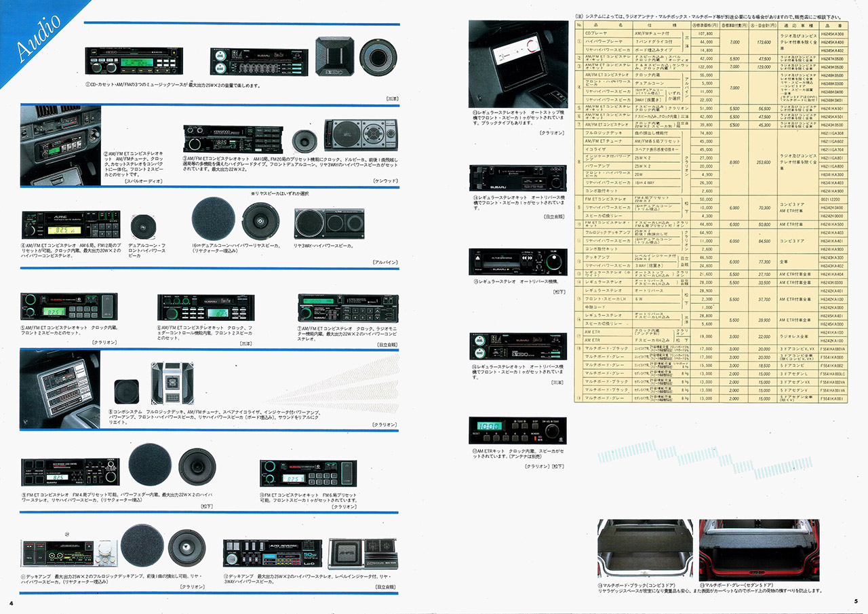Open the item 8 Clarion component system dash photo

pyautogui.click(x=60, y=389)
